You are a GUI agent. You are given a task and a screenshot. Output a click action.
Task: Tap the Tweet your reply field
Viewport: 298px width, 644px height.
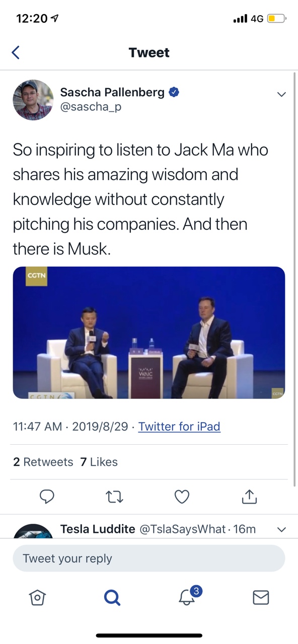click(149, 558)
